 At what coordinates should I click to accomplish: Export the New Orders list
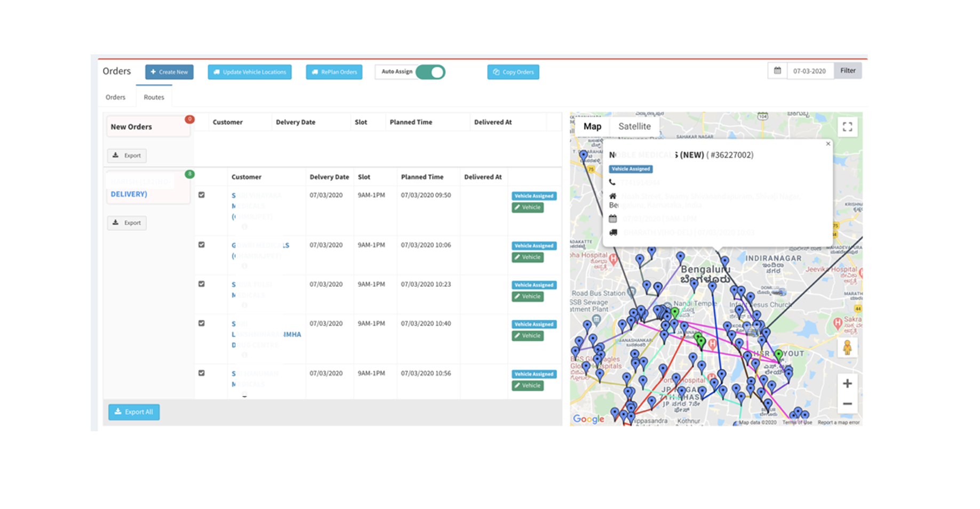[x=127, y=156]
